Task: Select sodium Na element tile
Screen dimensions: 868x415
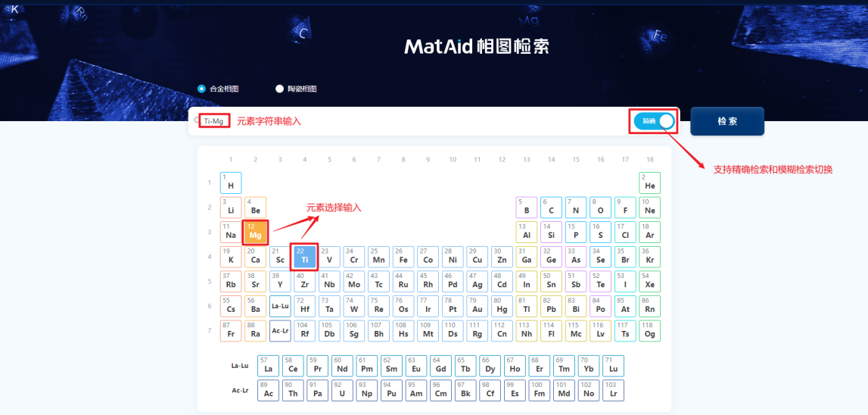Action: tap(231, 232)
